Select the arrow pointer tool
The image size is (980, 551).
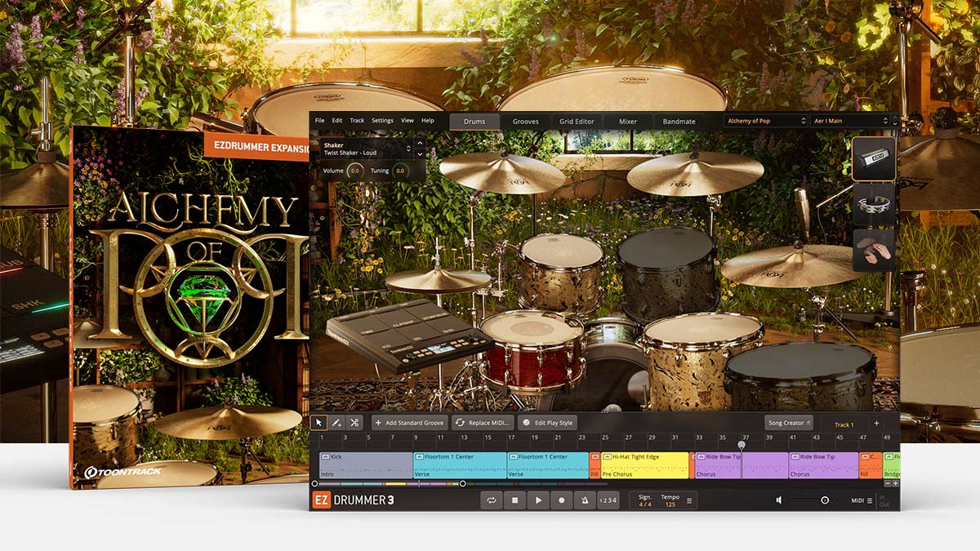pos(319,423)
